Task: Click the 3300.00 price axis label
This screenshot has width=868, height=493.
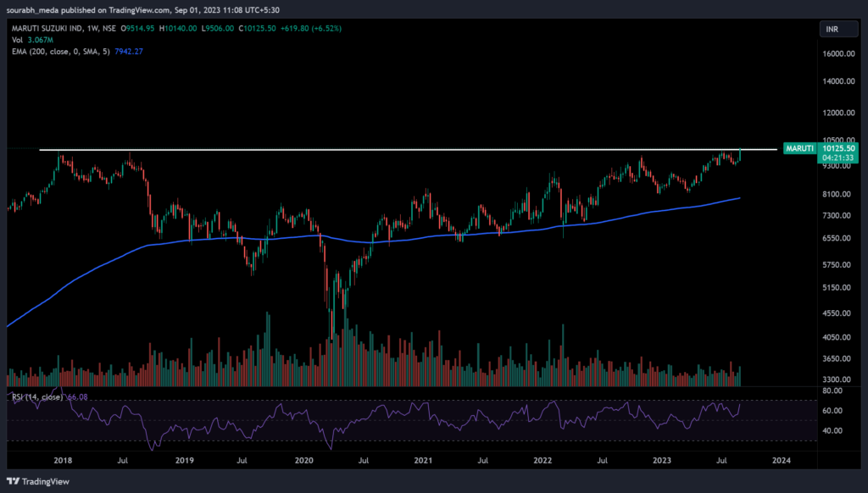Action: coord(837,379)
